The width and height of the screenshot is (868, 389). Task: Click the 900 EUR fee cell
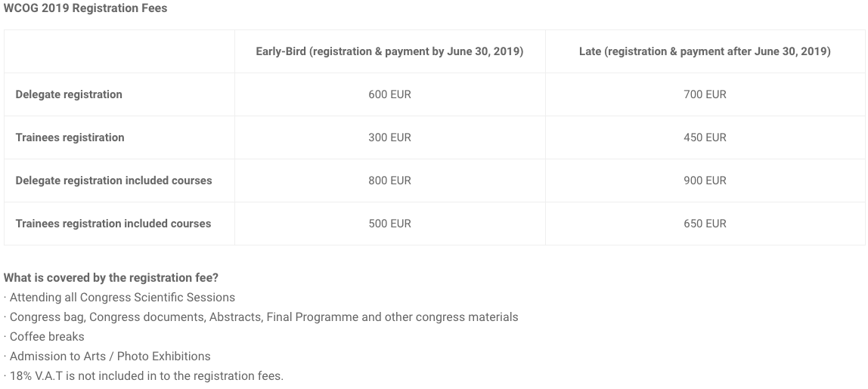tap(705, 181)
